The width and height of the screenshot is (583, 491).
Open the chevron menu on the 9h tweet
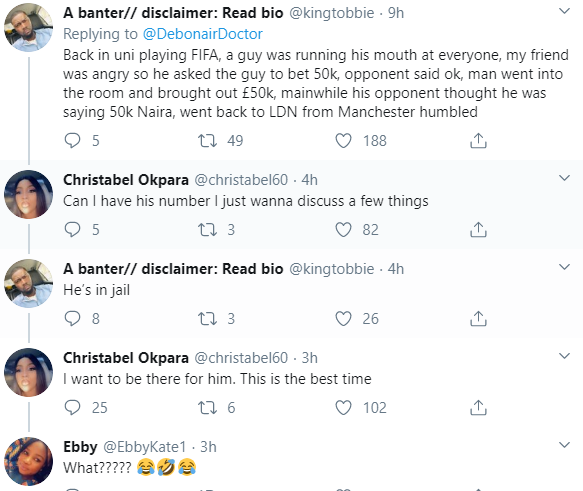pos(564,11)
